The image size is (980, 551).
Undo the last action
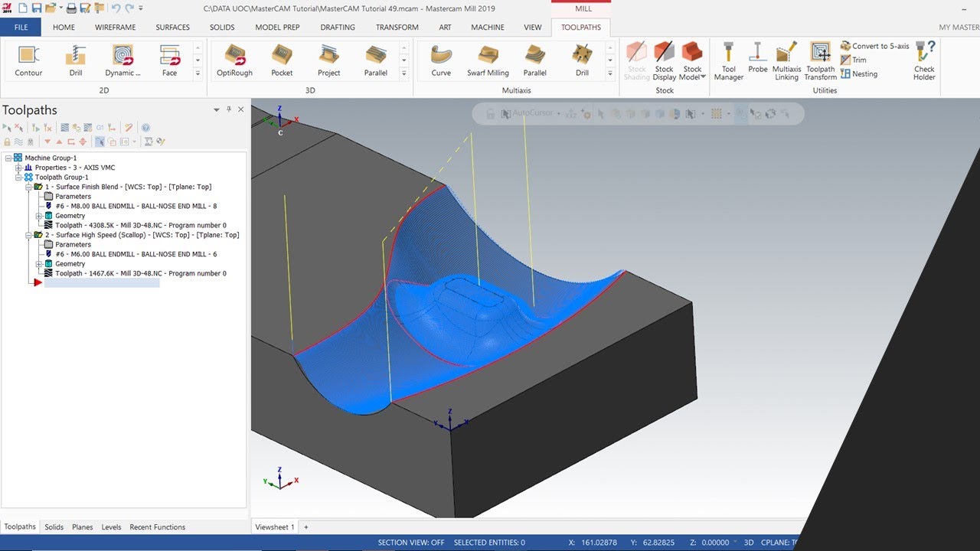(x=116, y=8)
